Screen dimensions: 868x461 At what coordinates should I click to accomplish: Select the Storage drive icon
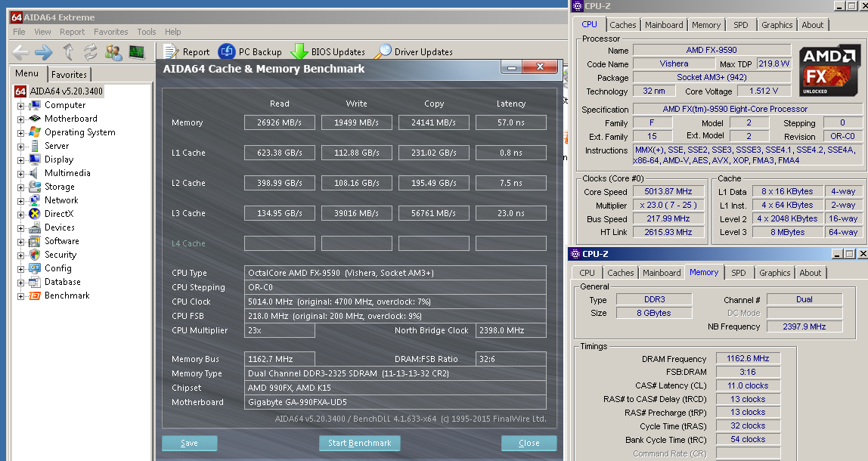pos(35,187)
